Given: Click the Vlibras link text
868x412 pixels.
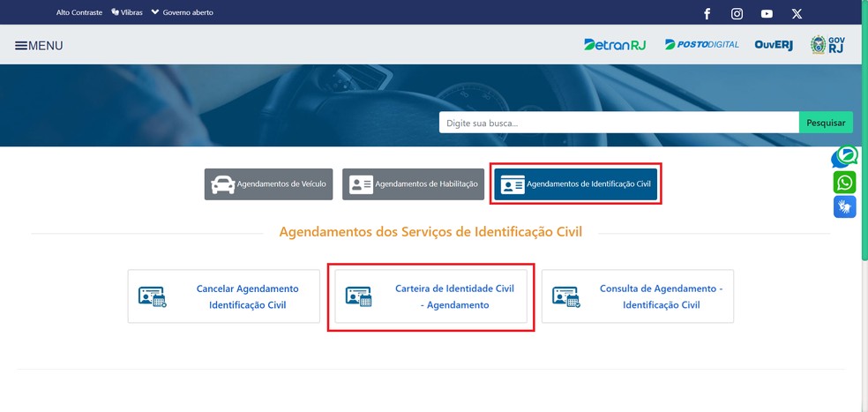Looking at the screenshot, I should click(x=131, y=12).
